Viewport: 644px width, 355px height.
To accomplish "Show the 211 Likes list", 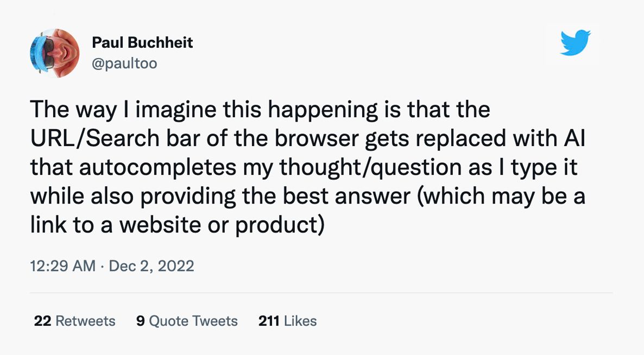I will 287,321.
